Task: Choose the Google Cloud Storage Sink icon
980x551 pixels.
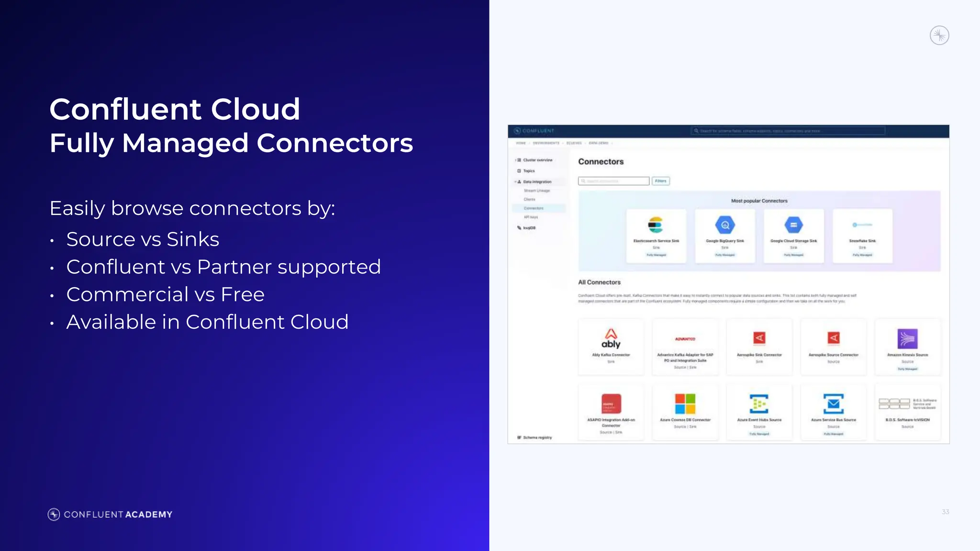Action: [793, 225]
